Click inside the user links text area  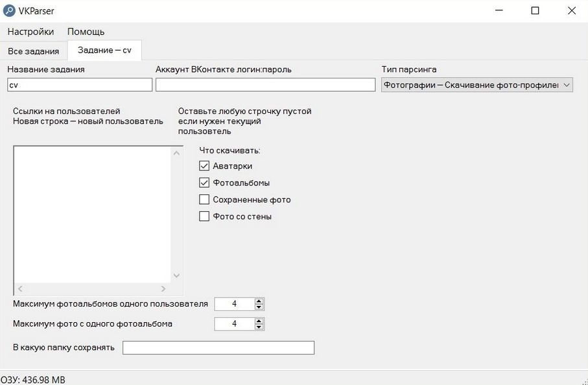pos(91,214)
